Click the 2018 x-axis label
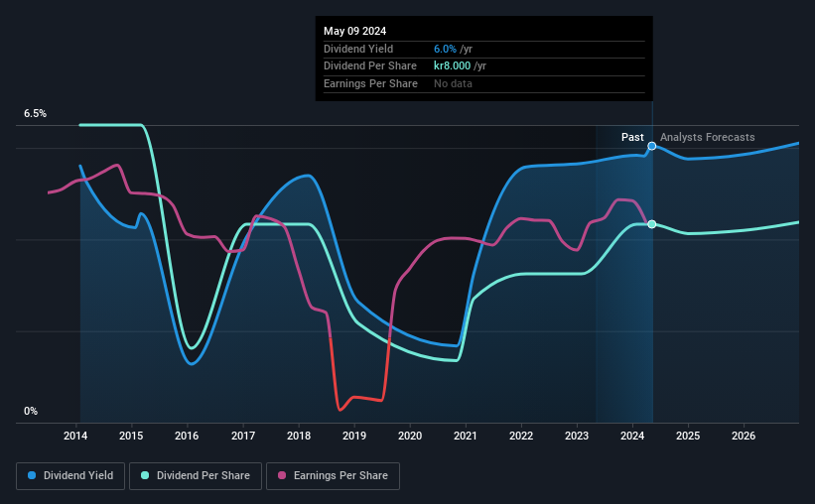The width and height of the screenshot is (815, 504). point(299,436)
